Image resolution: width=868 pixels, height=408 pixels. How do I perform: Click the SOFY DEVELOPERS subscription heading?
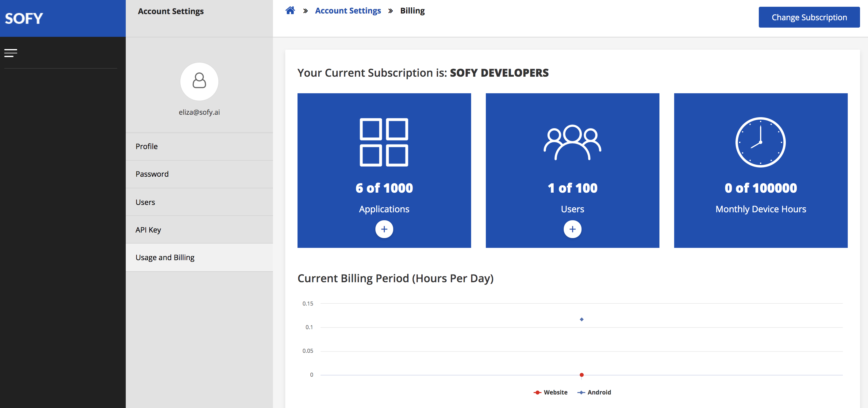pyautogui.click(x=499, y=73)
